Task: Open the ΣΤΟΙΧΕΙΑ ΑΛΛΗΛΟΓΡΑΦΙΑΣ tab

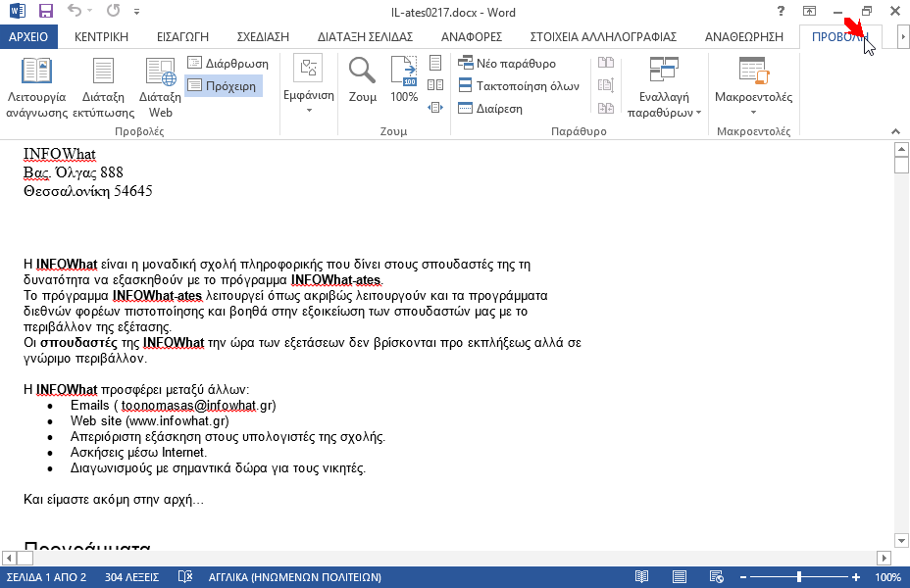Action: point(603,36)
